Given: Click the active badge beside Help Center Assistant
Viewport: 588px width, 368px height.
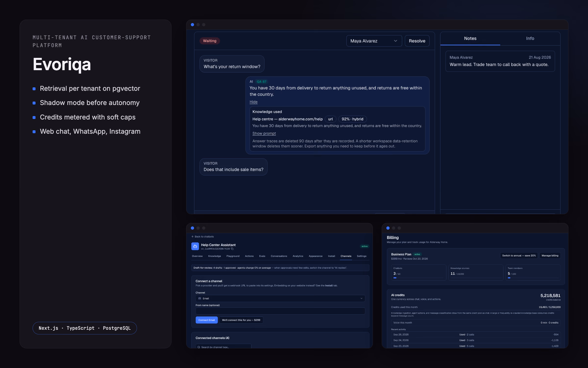Looking at the screenshot, I should (x=364, y=246).
